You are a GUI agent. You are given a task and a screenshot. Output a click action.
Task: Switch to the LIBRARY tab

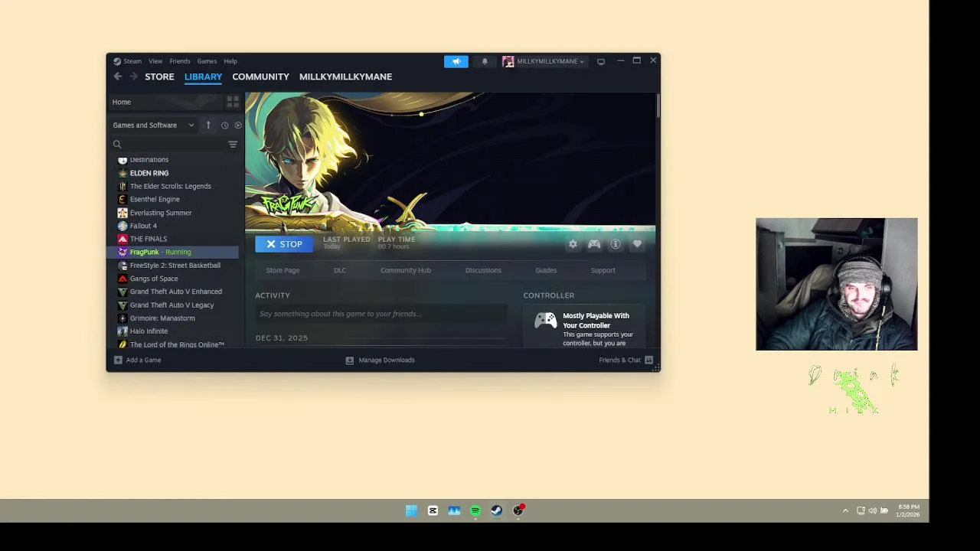(x=203, y=77)
